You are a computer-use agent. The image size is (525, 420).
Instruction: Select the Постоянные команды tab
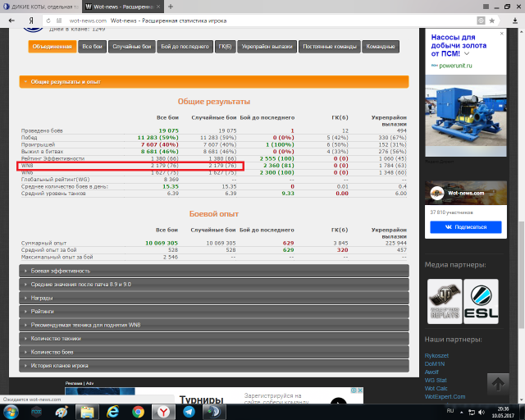(327, 47)
